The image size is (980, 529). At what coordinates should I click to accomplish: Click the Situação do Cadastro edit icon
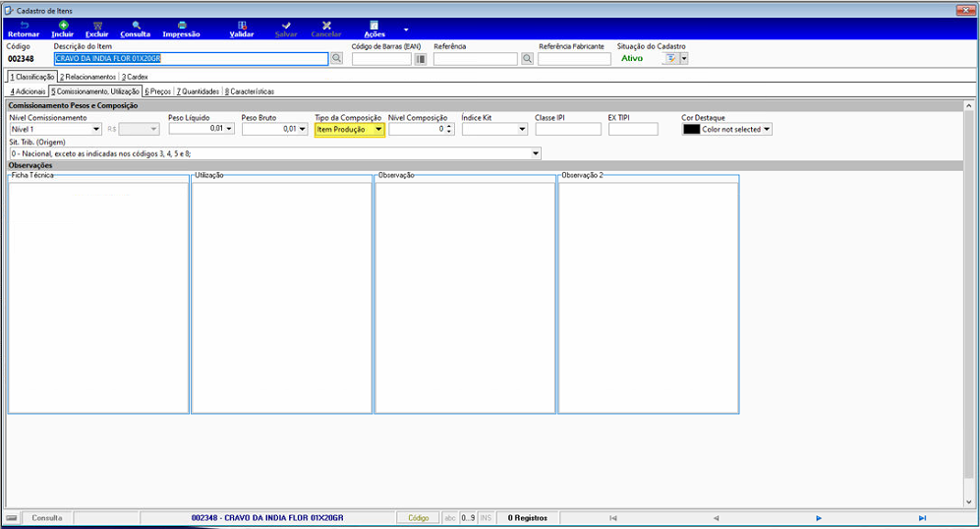[671, 58]
